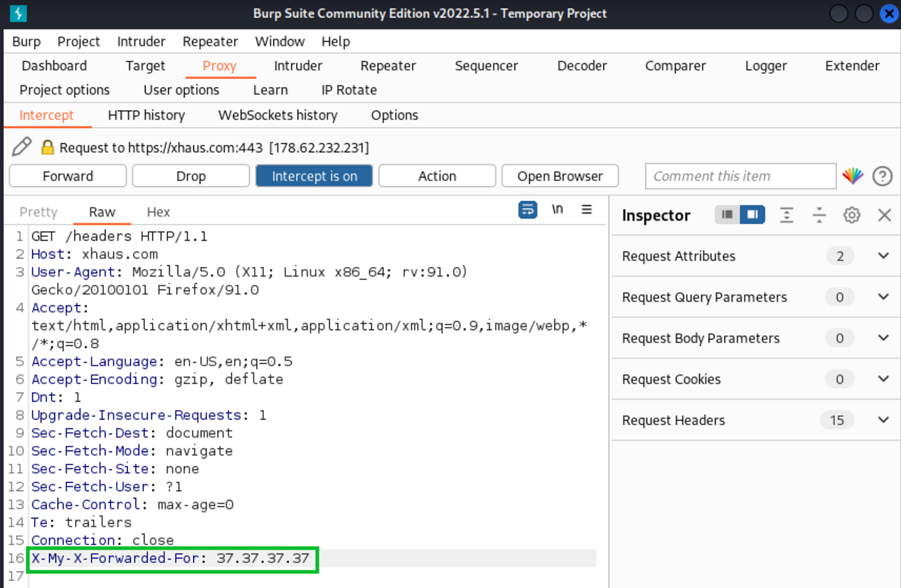The image size is (901, 588).
Task: Click the X-My-X-Forwarded-For header line
Action: [171, 558]
